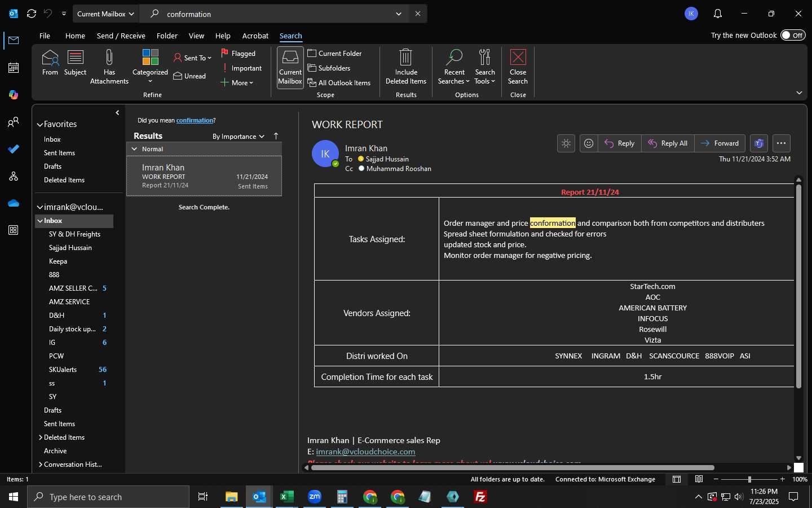
Task: Open the More actions ellipsis button
Action: (x=781, y=143)
